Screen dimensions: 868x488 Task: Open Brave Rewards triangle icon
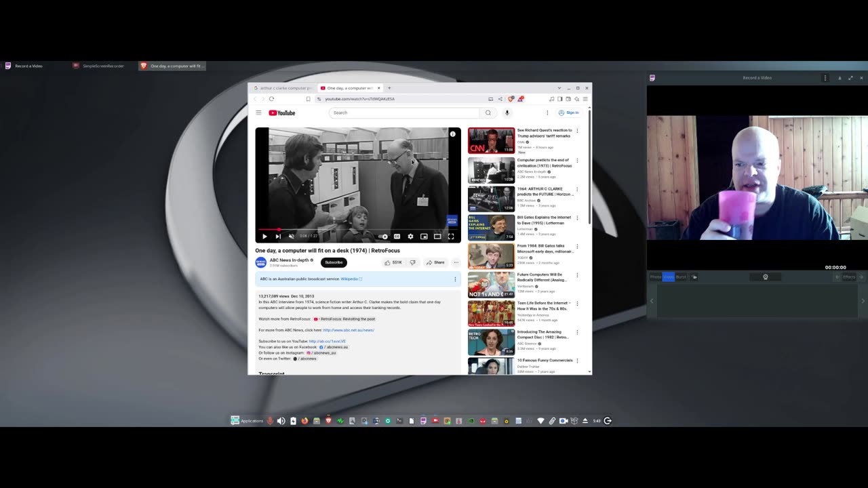point(520,99)
